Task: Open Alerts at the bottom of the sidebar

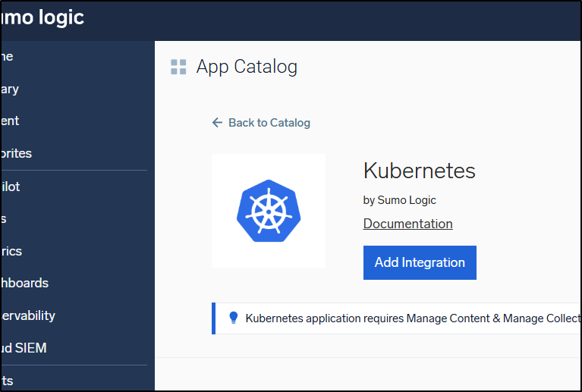Action: (7, 381)
